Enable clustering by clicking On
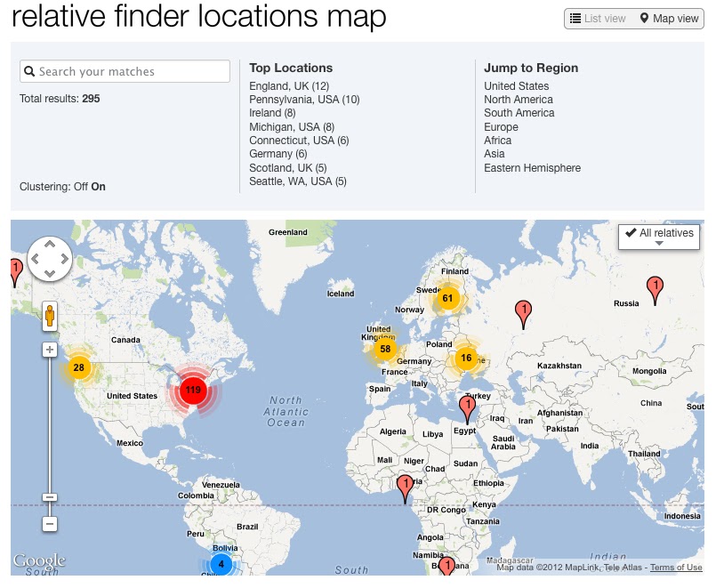This screenshot has width=724, height=588. pyautogui.click(x=98, y=188)
